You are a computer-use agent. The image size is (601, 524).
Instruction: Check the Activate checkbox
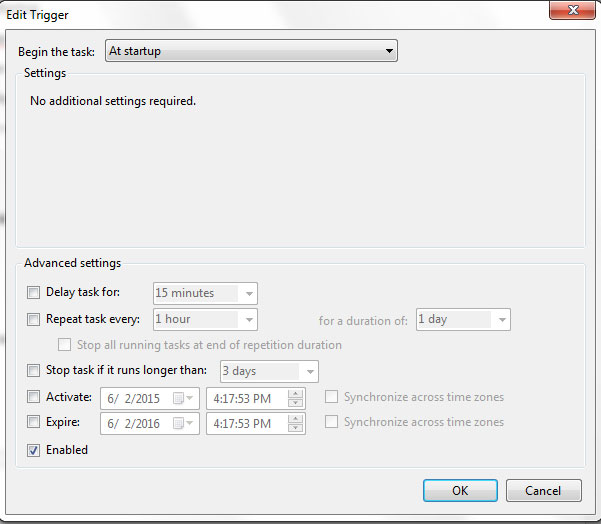33,397
